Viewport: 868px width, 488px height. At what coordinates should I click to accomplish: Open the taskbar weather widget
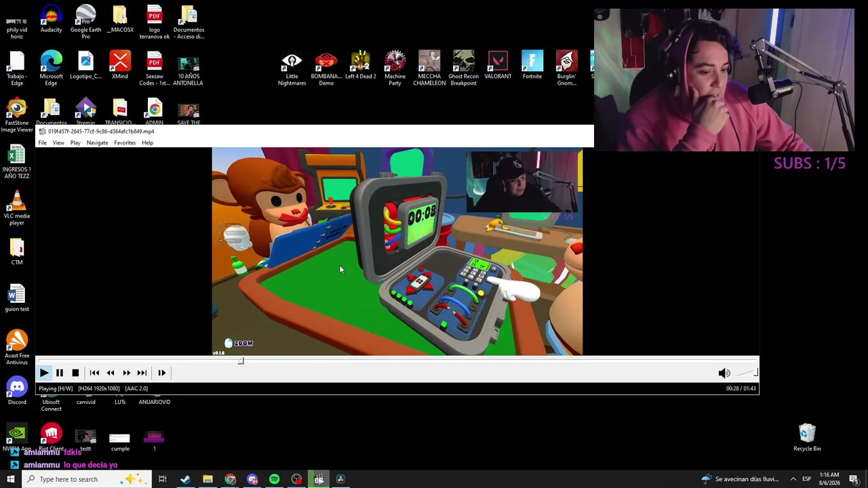pyautogui.click(x=740, y=479)
